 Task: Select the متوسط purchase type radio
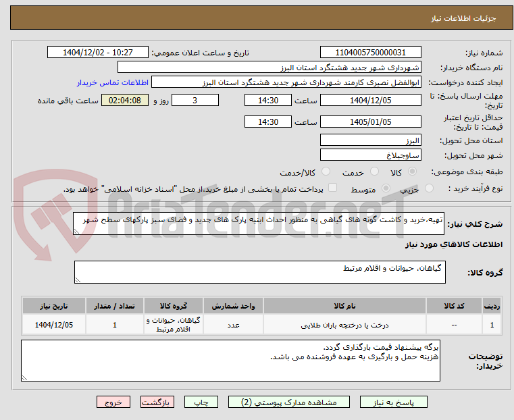pos(386,188)
